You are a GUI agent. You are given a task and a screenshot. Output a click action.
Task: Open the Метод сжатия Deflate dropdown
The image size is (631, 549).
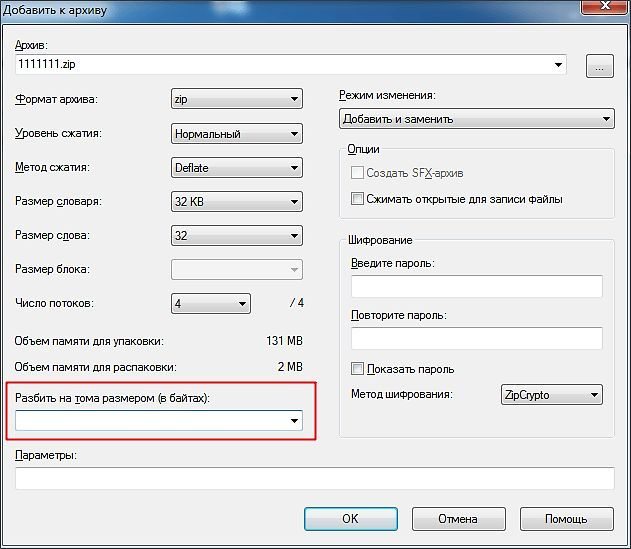click(237, 167)
